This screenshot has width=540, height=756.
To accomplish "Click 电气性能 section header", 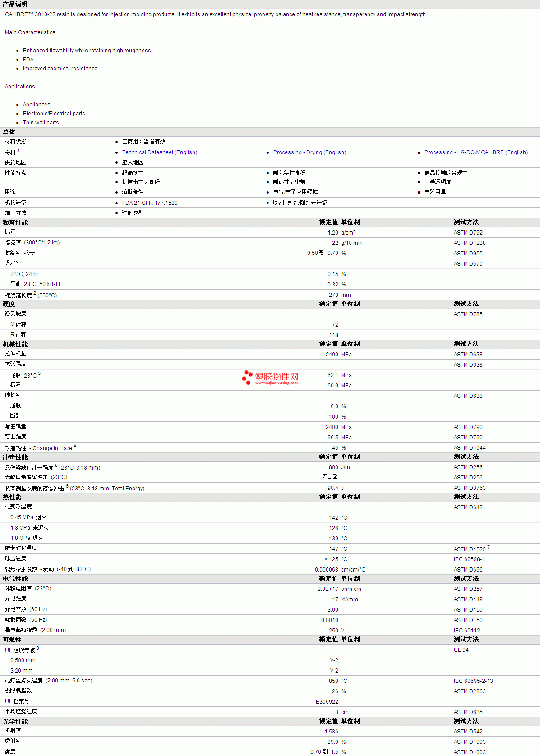I will point(15,579).
